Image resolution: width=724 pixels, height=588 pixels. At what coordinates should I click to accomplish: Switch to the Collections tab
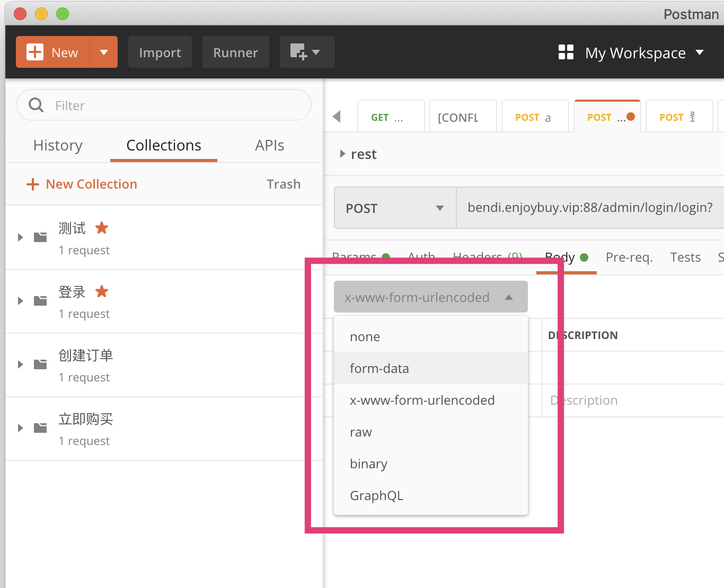point(164,145)
